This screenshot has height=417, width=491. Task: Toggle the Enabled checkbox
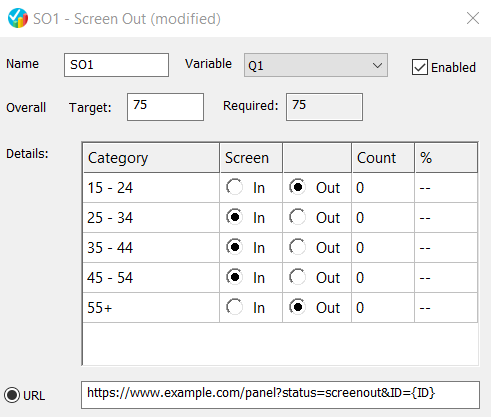pyautogui.click(x=420, y=67)
